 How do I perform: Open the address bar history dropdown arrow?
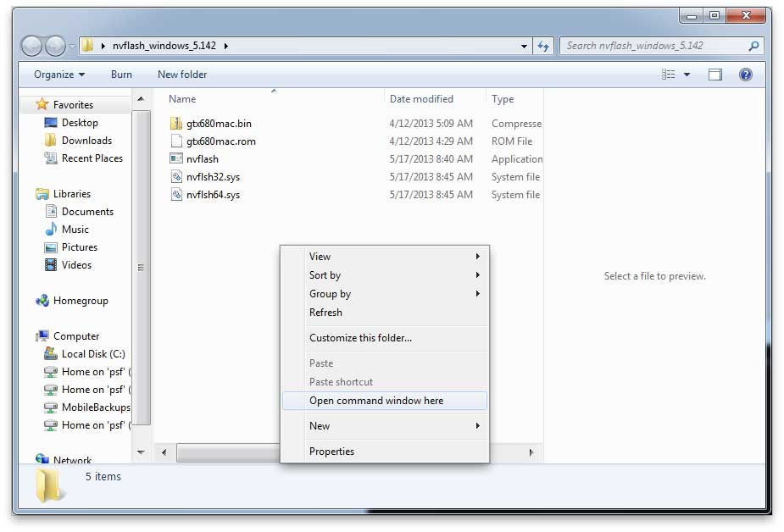pos(524,46)
